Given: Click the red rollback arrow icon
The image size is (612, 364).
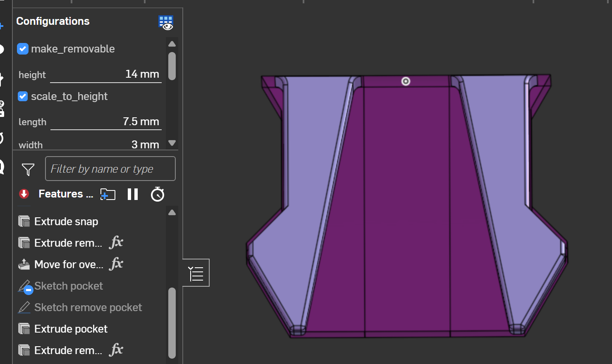Looking at the screenshot, I should click(24, 194).
